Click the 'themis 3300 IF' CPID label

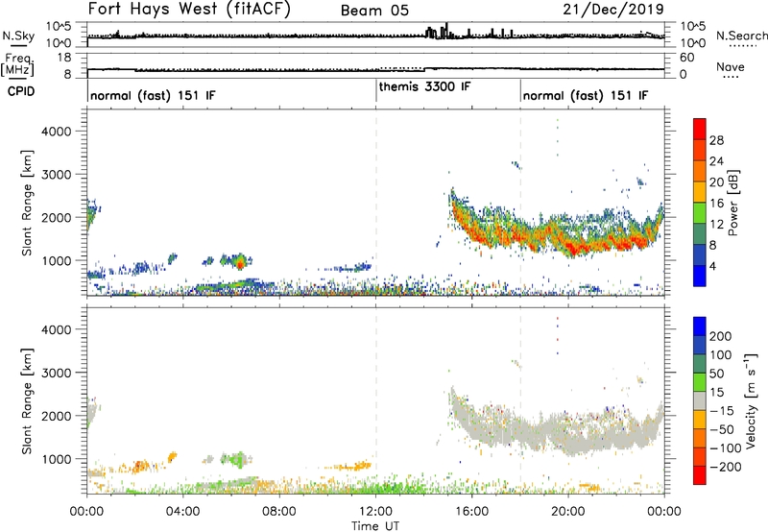pyautogui.click(x=424, y=86)
